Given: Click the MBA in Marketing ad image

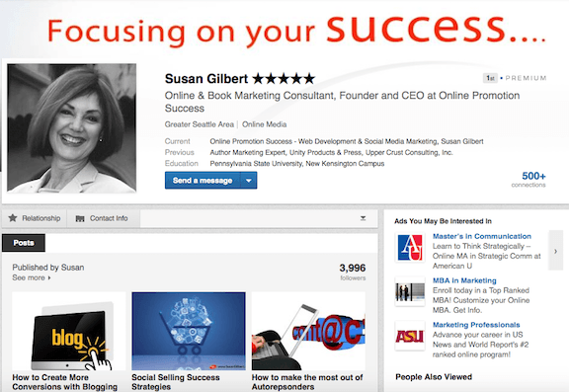Looking at the screenshot, I should (410, 292).
